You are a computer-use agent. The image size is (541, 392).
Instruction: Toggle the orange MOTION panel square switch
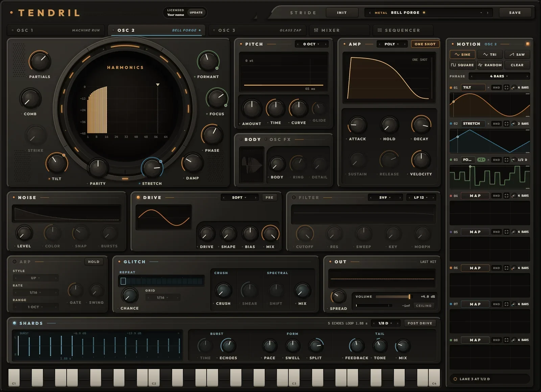tap(527, 44)
